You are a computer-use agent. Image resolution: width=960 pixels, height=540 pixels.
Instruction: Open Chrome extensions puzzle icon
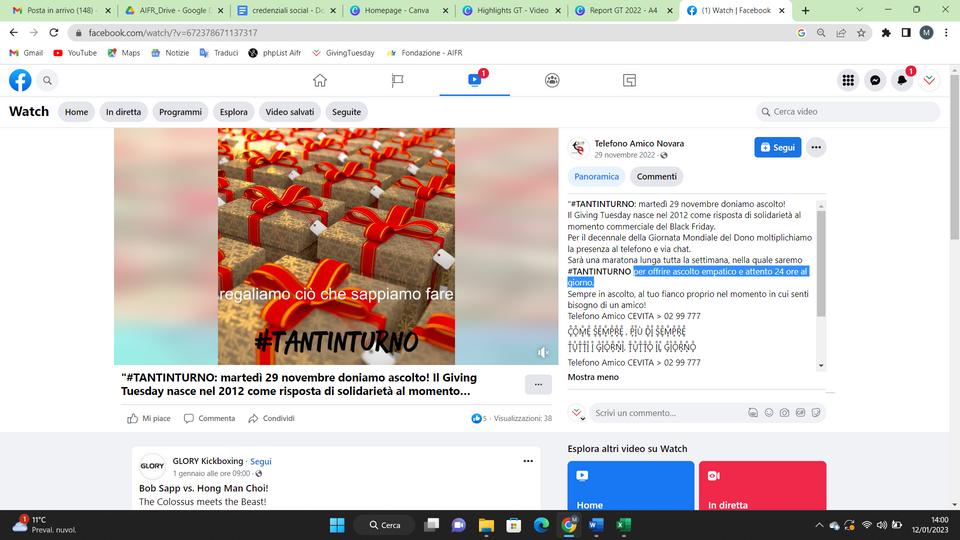click(x=886, y=32)
